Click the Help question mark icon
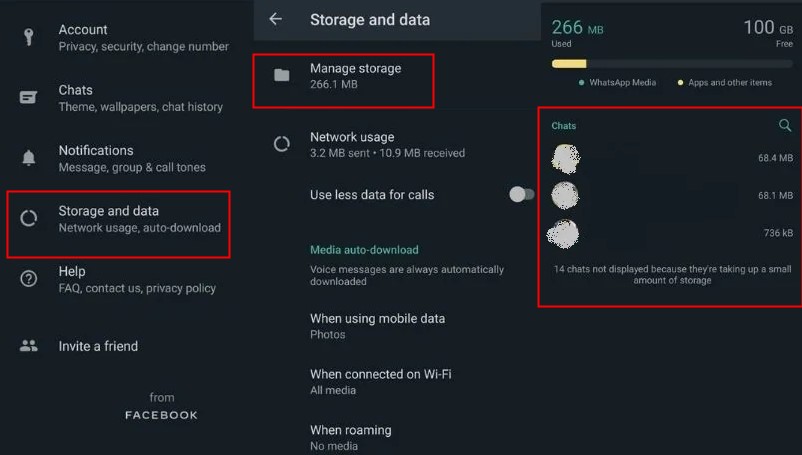 tap(29, 279)
